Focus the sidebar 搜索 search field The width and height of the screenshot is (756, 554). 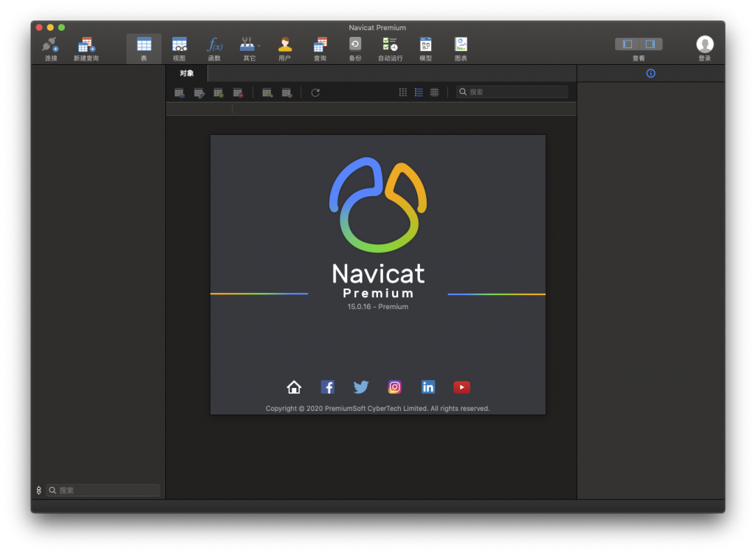(103, 490)
